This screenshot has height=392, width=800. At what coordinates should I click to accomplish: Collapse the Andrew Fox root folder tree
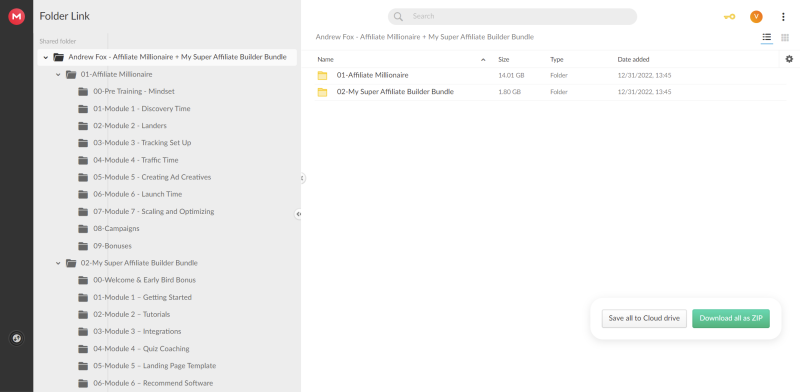pyautogui.click(x=46, y=57)
